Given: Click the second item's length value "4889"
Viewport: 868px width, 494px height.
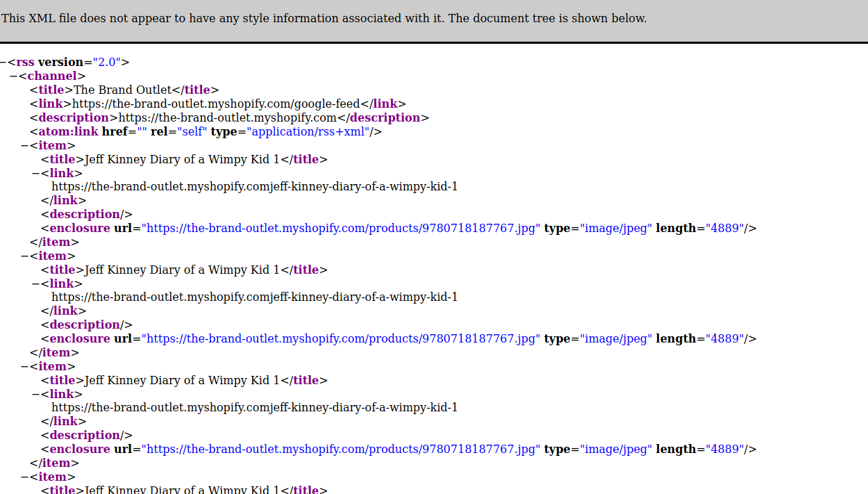Looking at the screenshot, I should (x=725, y=338).
